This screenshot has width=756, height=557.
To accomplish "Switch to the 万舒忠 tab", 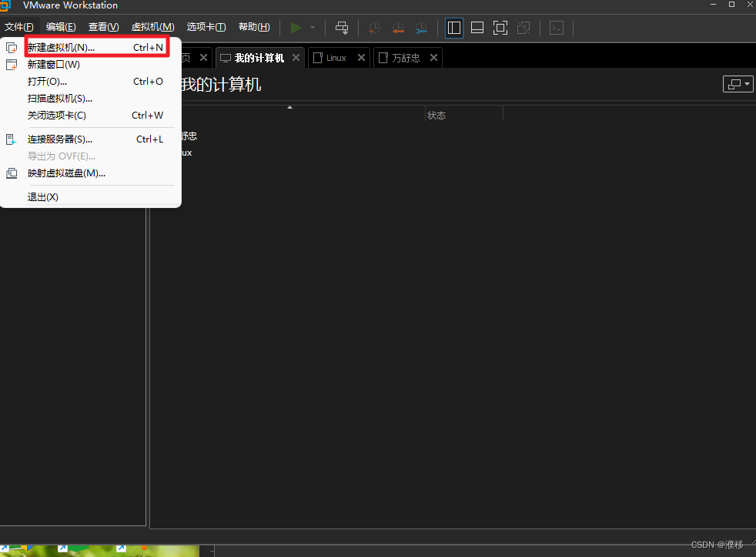I will click(x=406, y=58).
